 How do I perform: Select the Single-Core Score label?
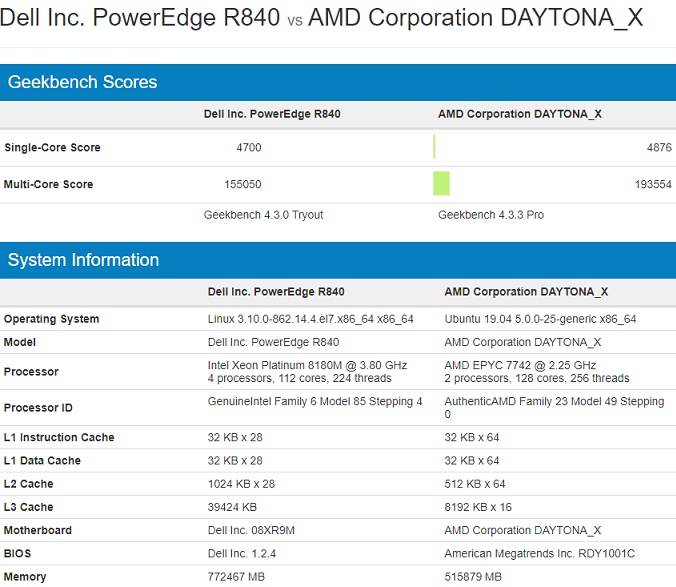[x=52, y=147]
